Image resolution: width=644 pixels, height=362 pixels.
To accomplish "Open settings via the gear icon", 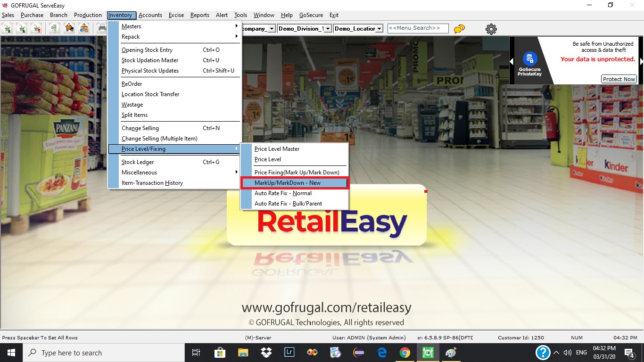I will [491, 29].
